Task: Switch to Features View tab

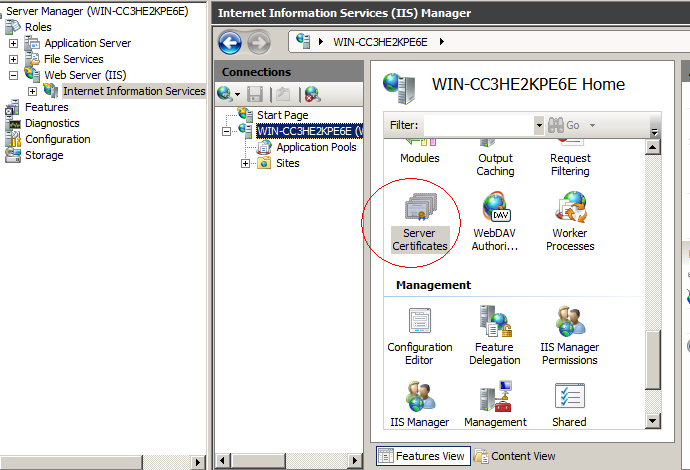Action: pyautogui.click(x=423, y=456)
